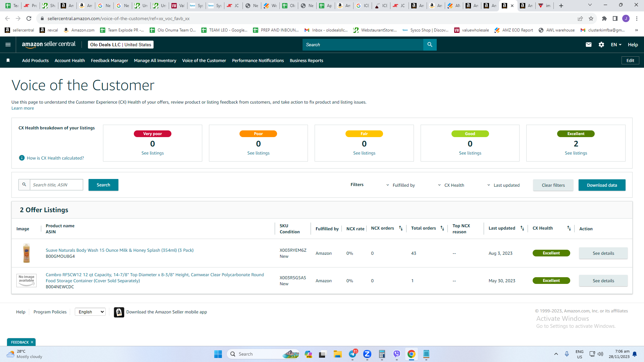Click the Clear filters button
644x362 pixels.
click(x=553, y=185)
